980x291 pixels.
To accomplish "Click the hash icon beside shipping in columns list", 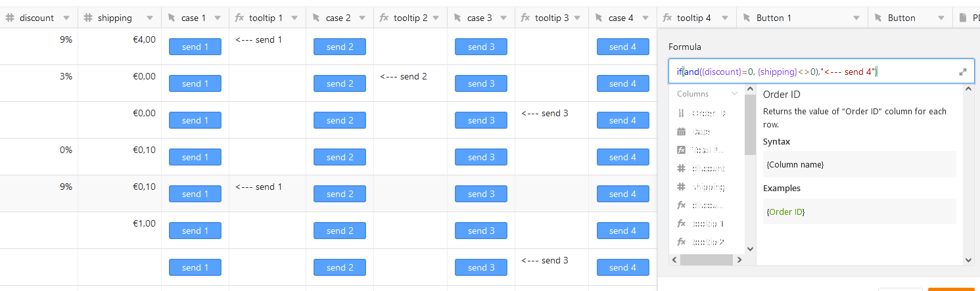I will pos(681,187).
